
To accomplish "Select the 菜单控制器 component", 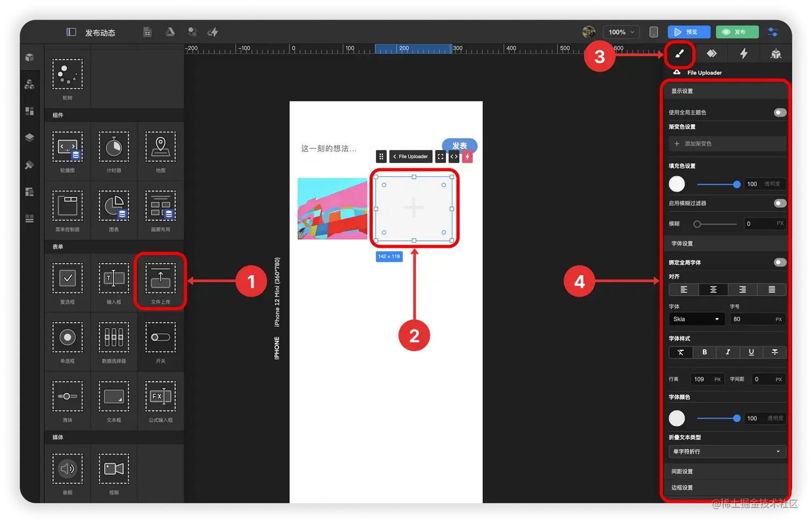I will pos(67,210).
